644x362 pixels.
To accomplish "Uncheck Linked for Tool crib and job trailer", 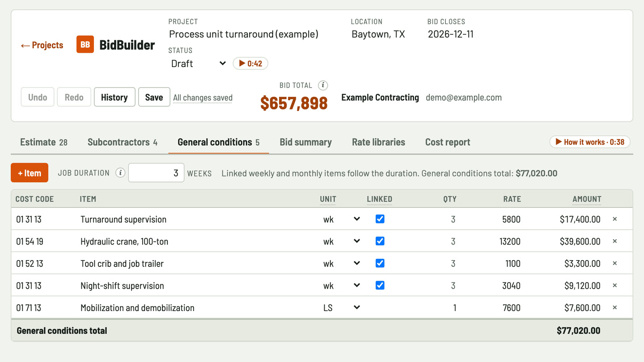I will pyautogui.click(x=380, y=263).
